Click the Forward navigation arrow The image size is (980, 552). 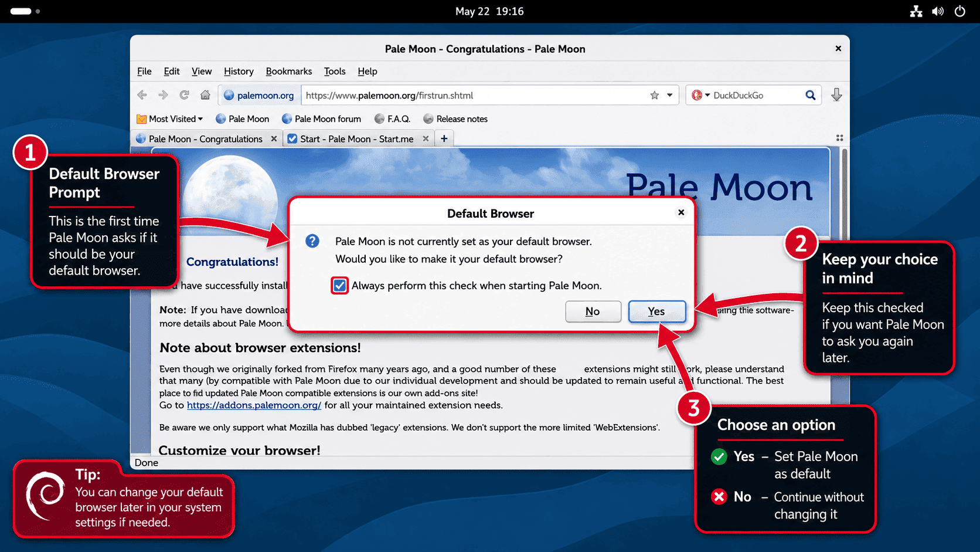click(x=163, y=95)
